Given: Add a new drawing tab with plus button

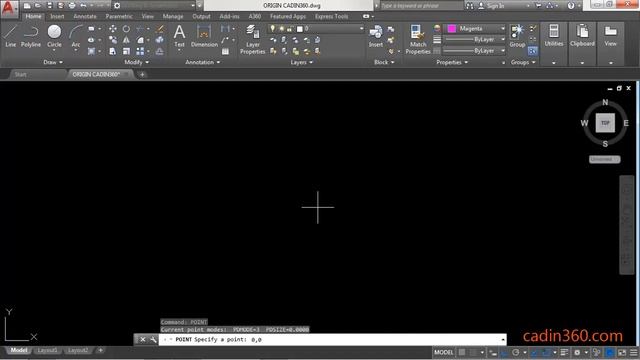Looking at the screenshot, I should click(x=142, y=74).
